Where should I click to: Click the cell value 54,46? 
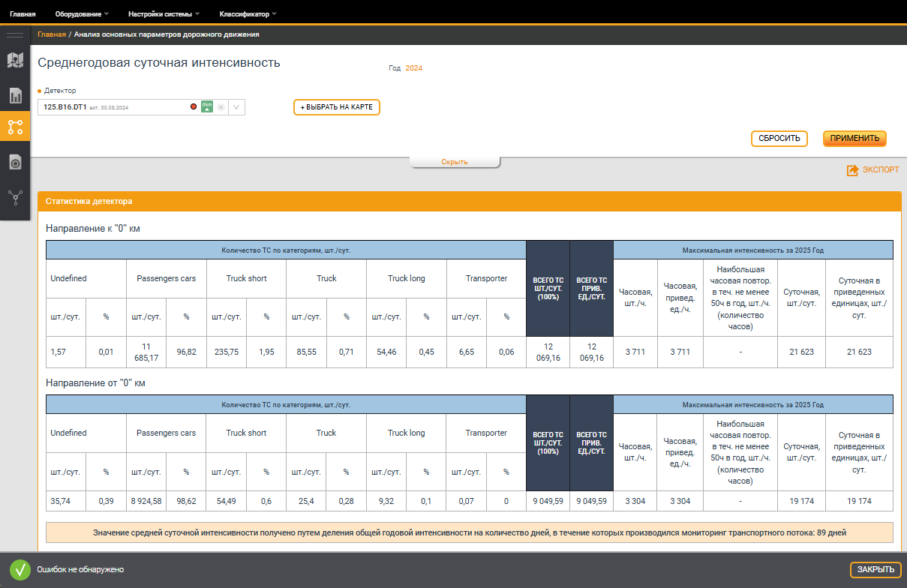click(x=386, y=352)
